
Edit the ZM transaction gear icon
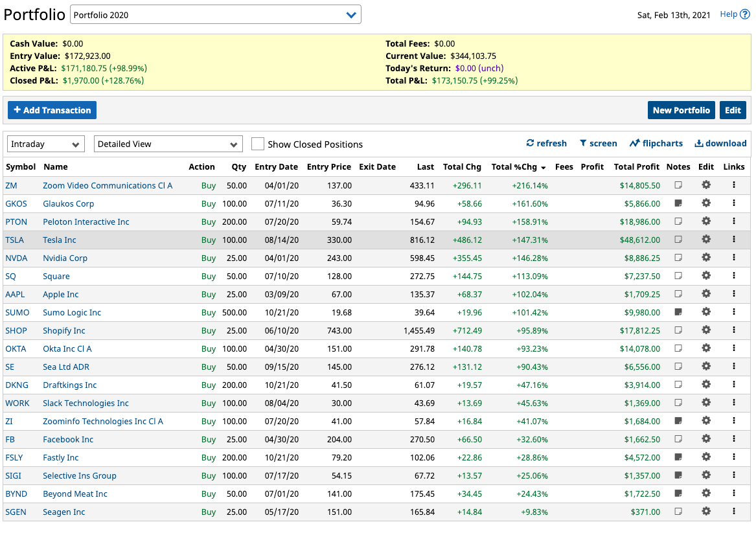(x=706, y=185)
